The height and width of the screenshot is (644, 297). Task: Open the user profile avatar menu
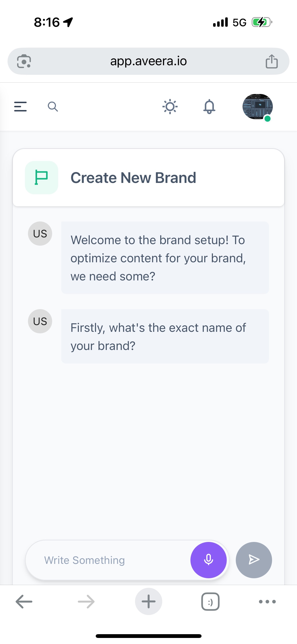pyautogui.click(x=257, y=107)
